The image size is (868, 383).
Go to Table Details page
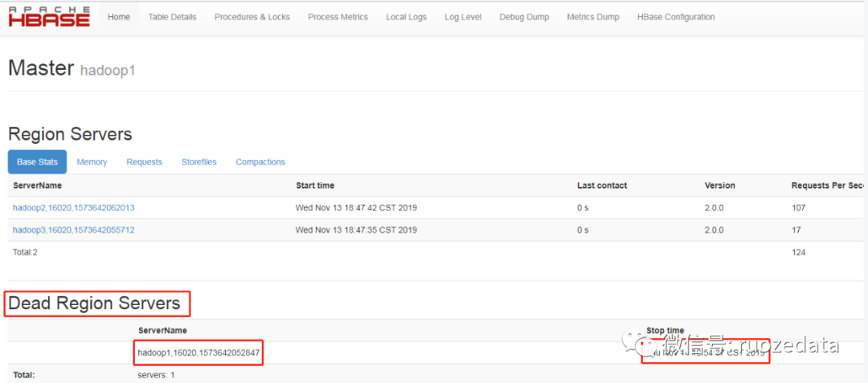pyautogui.click(x=172, y=17)
